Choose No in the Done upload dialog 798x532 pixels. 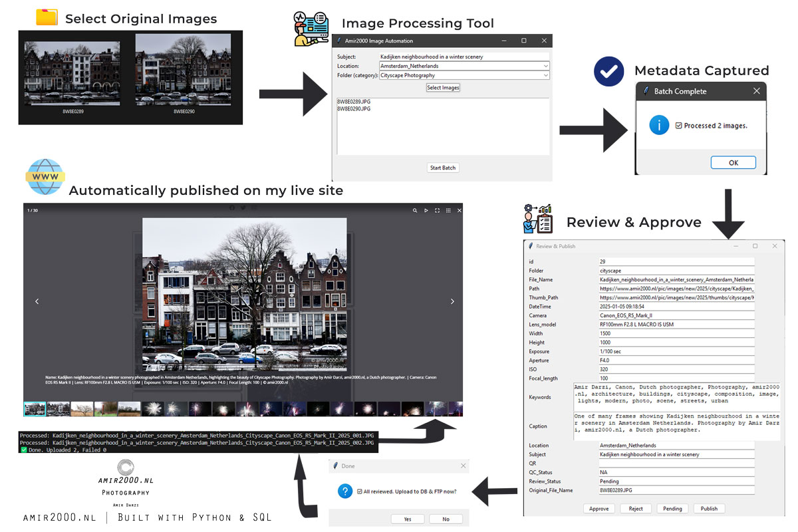(x=446, y=519)
